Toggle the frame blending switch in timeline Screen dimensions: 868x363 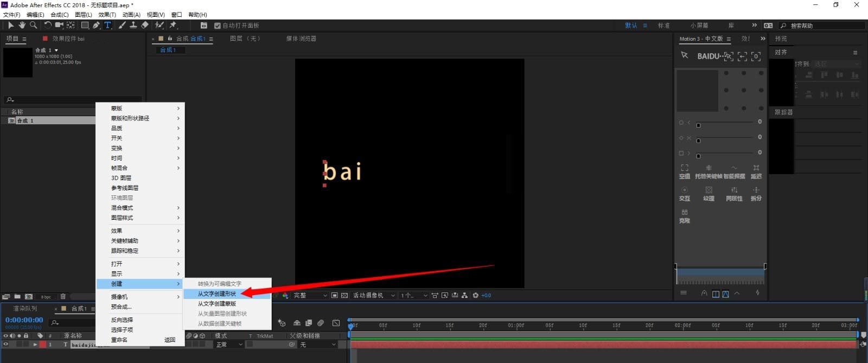[x=309, y=323]
